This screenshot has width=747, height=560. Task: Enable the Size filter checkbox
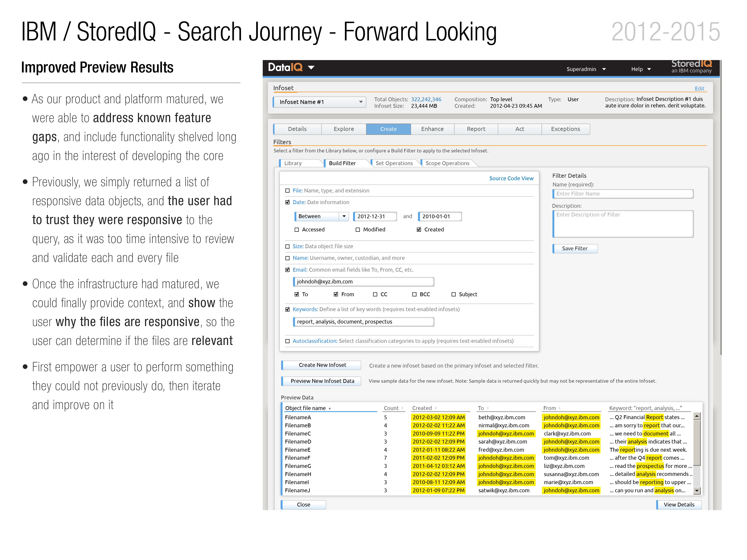tap(287, 246)
